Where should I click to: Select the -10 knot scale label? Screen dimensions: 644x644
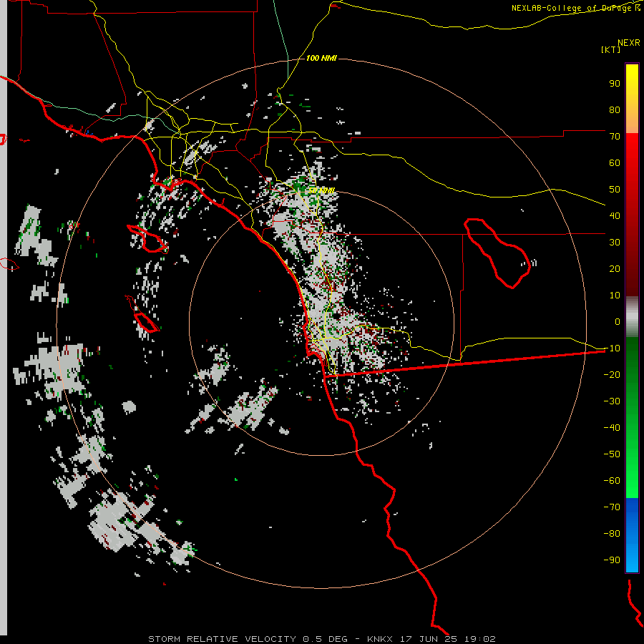point(612,348)
